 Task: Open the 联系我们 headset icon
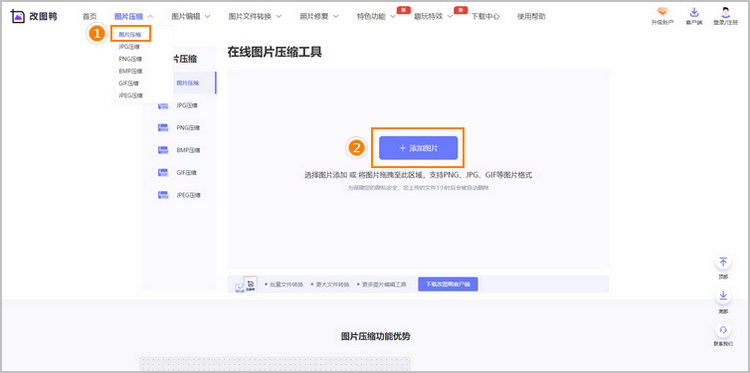coord(723,330)
